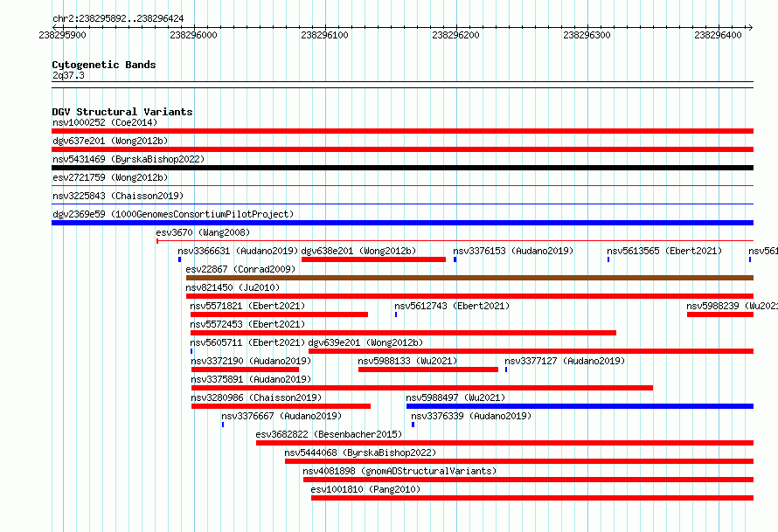Click nsv3376339 (Audano2019) label
Screen dimensions: 778x532
point(471,416)
